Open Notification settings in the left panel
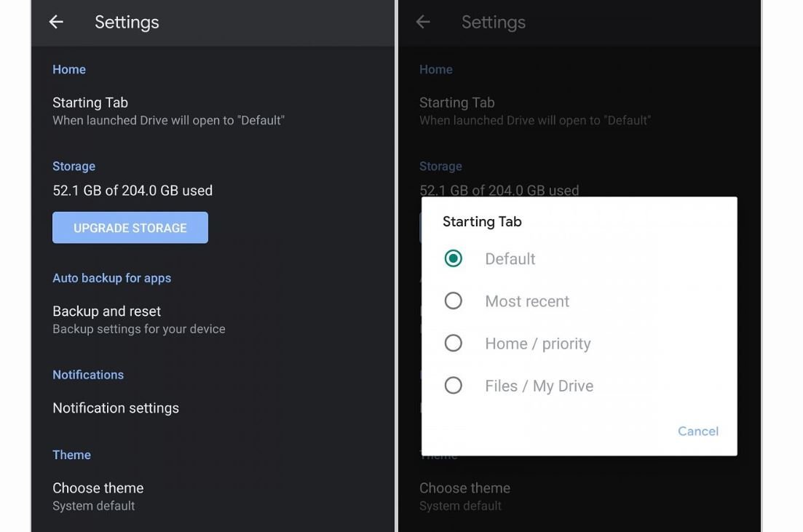 click(116, 408)
